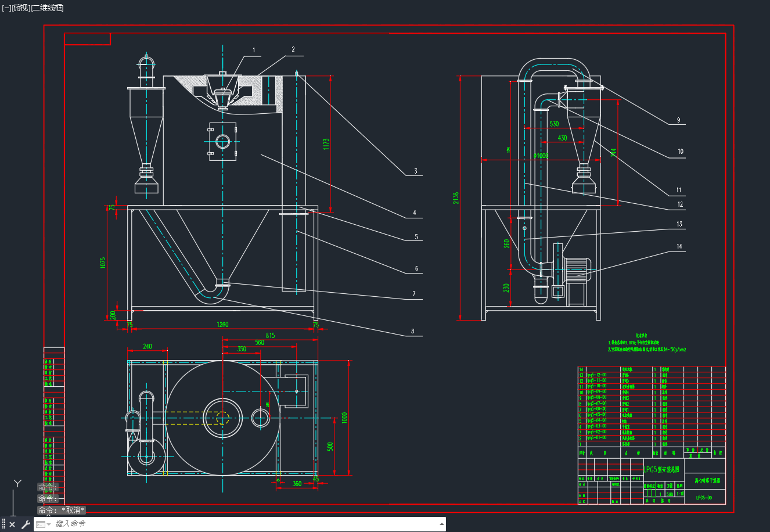770x532 pixels.
Task: Close the command line window
Action: click(x=12, y=524)
